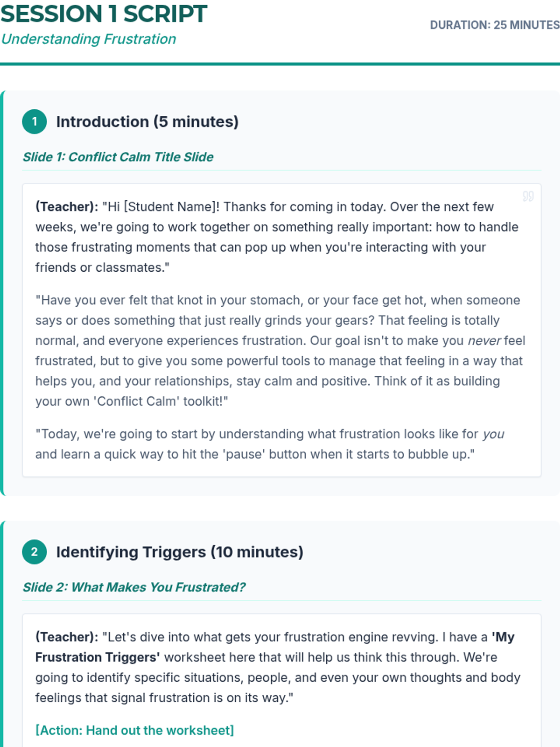Click the (Teacher): label under Slide 2

67,637
